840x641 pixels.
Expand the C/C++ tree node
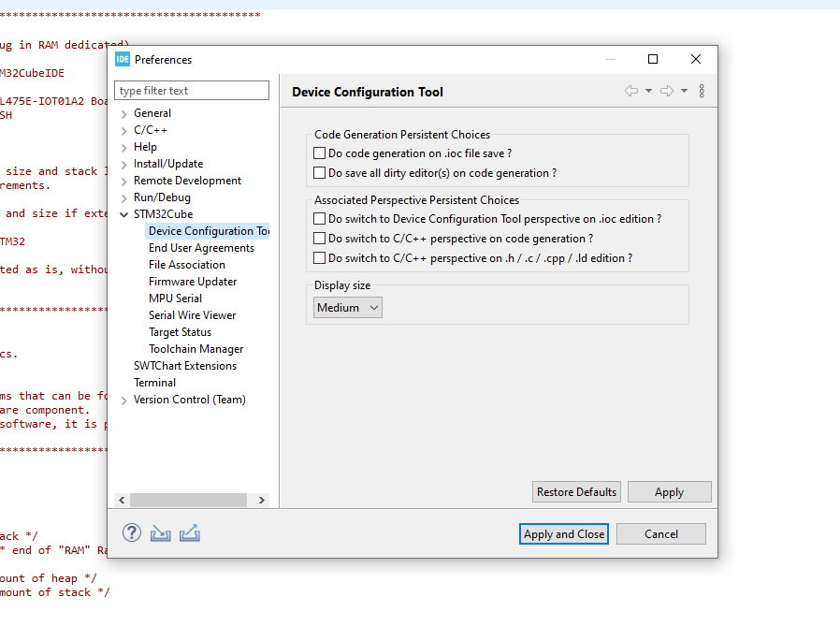(123, 130)
